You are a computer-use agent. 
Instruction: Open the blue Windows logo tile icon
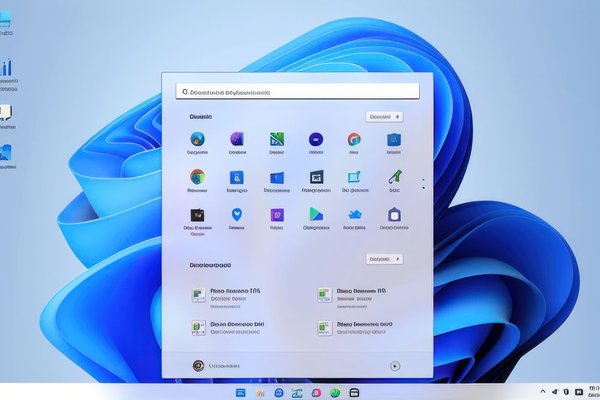pyautogui.click(x=277, y=178)
